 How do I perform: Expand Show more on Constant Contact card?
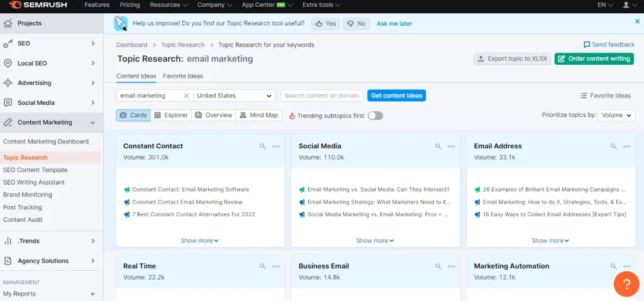(199, 241)
